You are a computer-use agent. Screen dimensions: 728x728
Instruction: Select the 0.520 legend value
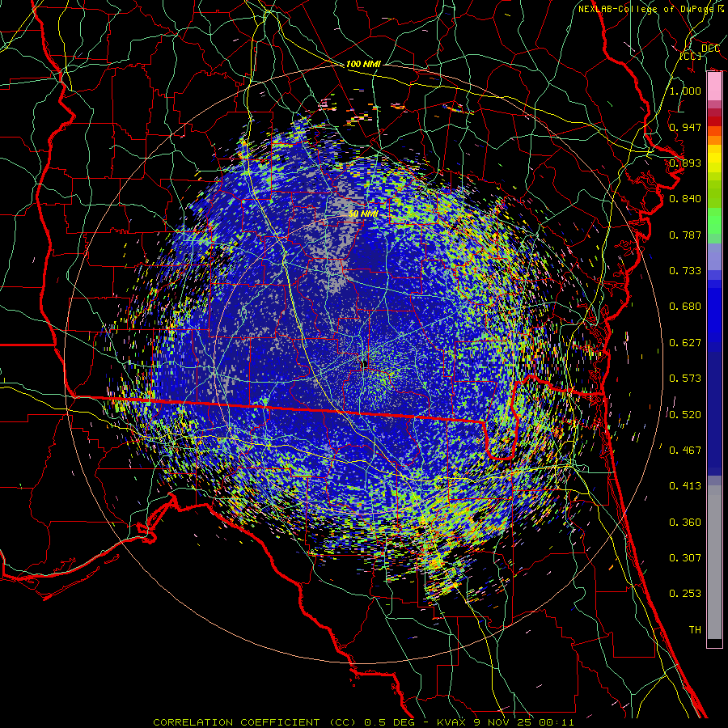(x=685, y=413)
